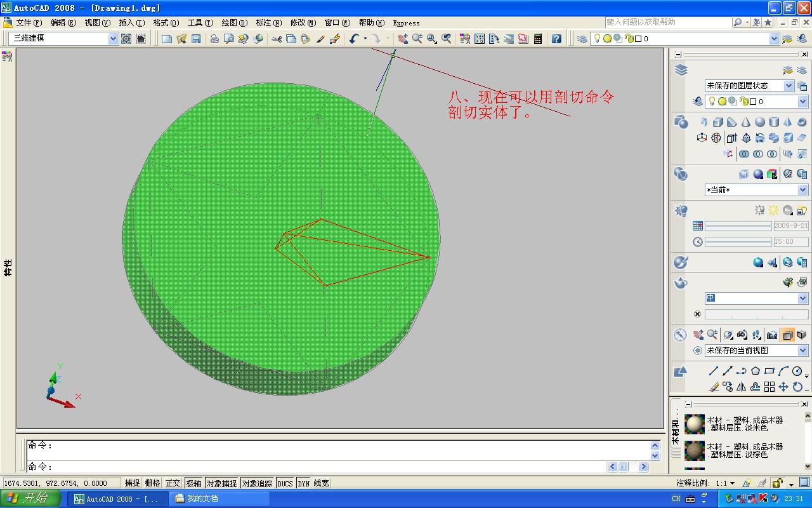Toggle 对象捕捉 object snap in status bar
The width and height of the screenshot is (812, 508).
tap(221, 483)
